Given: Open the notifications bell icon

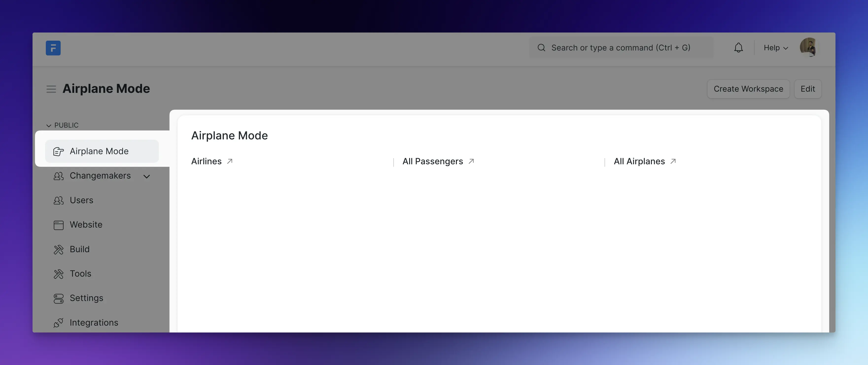Looking at the screenshot, I should 738,48.
